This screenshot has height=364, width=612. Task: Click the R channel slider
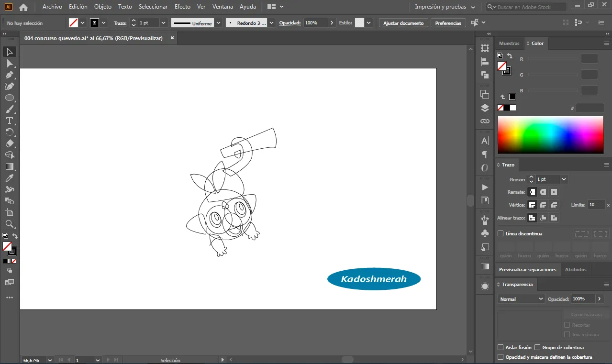click(x=553, y=59)
